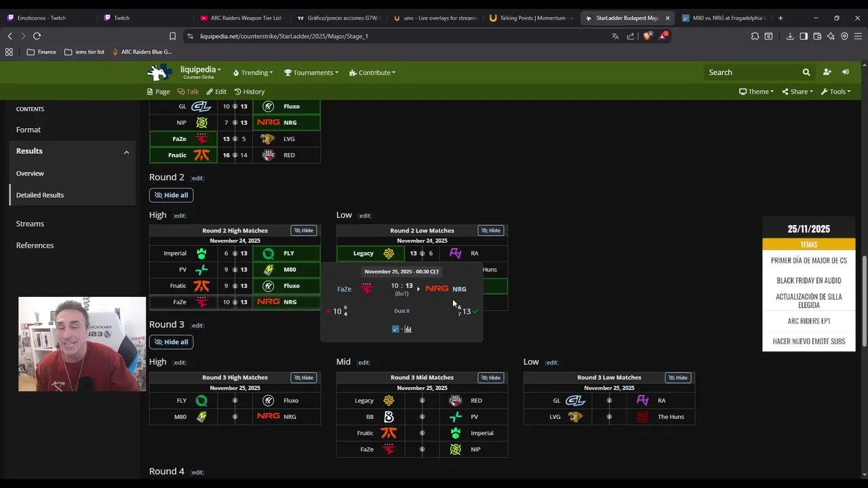Click into the Search field
The height and width of the screenshot is (488, 868).
(750, 73)
